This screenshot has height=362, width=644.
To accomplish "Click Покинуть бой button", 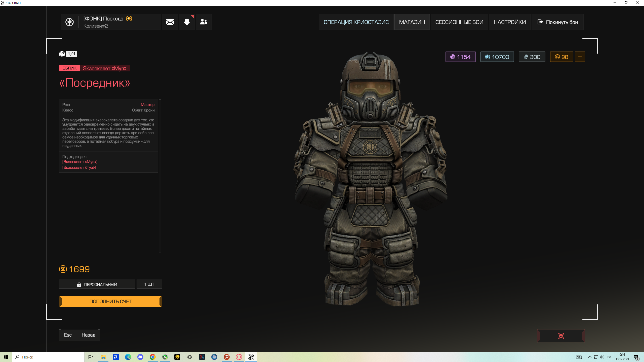I will (557, 22).
